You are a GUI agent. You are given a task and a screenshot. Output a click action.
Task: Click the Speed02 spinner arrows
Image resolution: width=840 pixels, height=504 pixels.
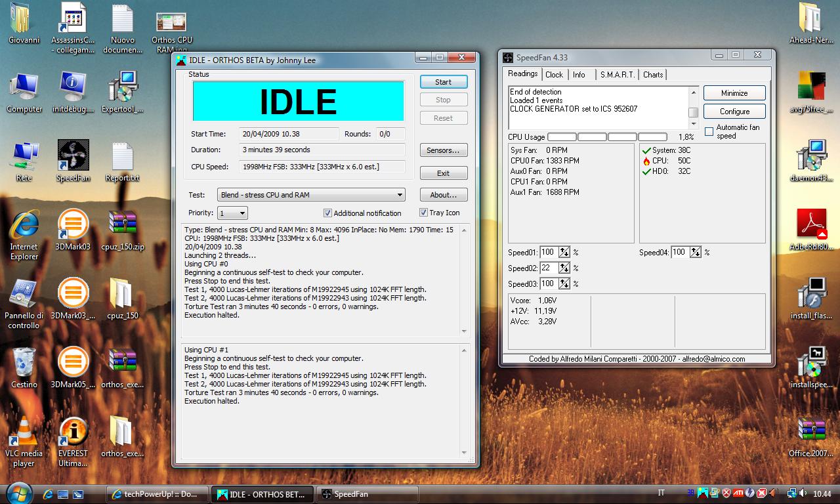pos(564,268)
